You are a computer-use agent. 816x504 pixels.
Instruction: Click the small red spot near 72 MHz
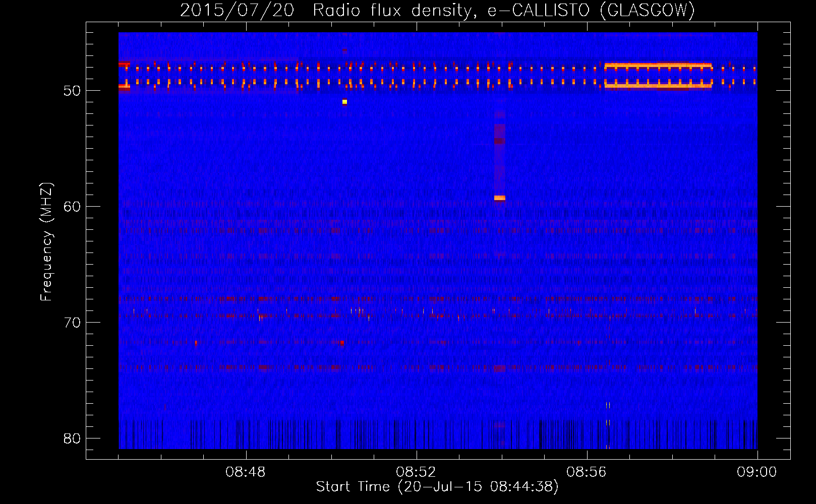click(342, 342)
